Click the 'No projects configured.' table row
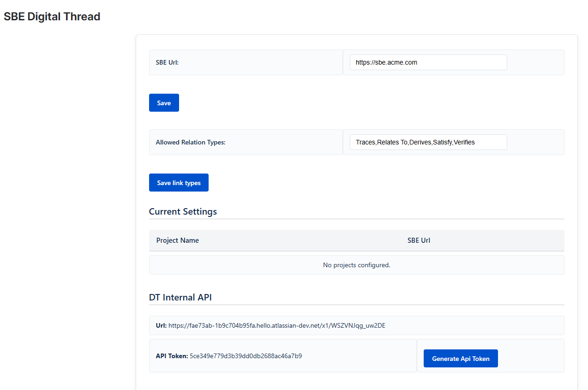588x390 pixels. (x=356, y=265)
